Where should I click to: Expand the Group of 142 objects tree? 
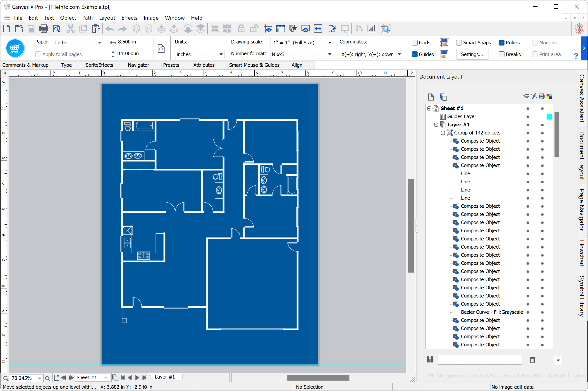coord(442,133)
